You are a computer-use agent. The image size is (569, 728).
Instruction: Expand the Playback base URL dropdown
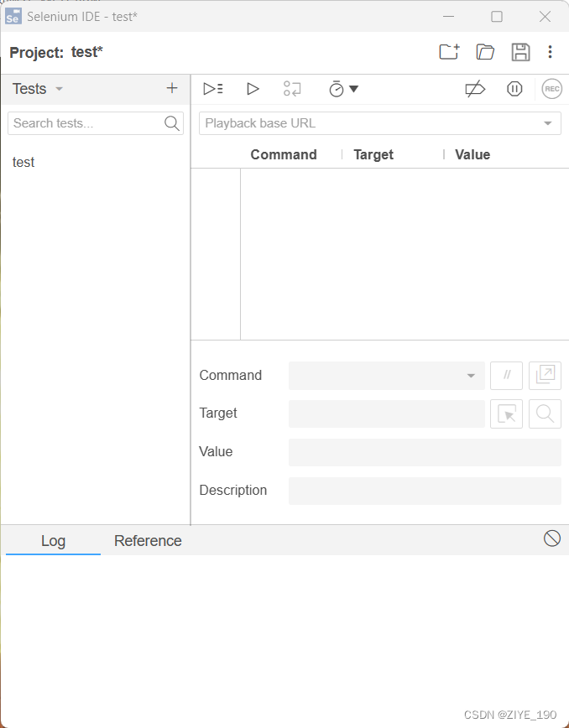click(x=548, y=123)
